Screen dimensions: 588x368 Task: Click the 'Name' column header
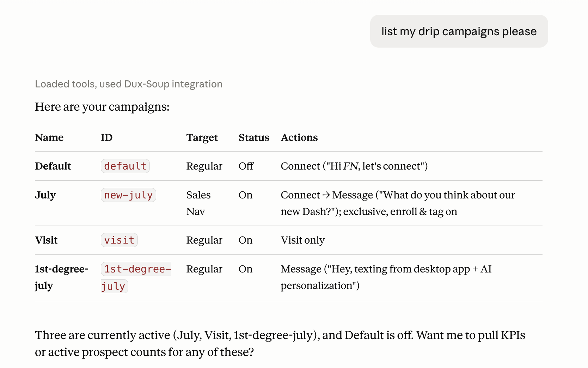pyautogui.click(x=49, y=137)
